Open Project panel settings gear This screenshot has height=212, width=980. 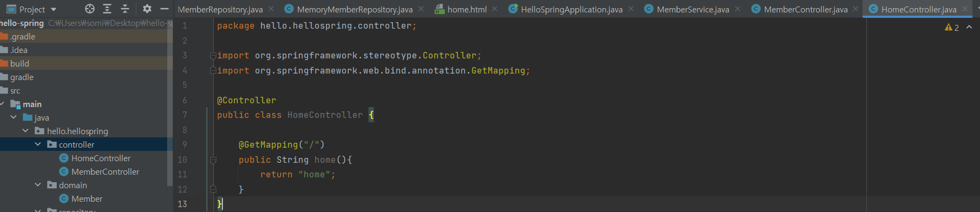(x=147, y=9)
